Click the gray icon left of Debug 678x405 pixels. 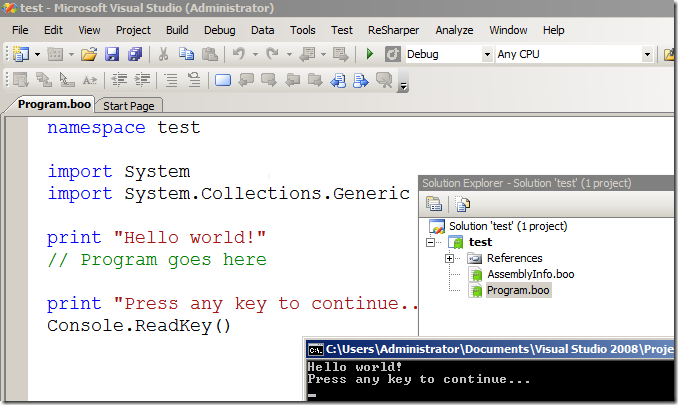click(x=393, y=54)
